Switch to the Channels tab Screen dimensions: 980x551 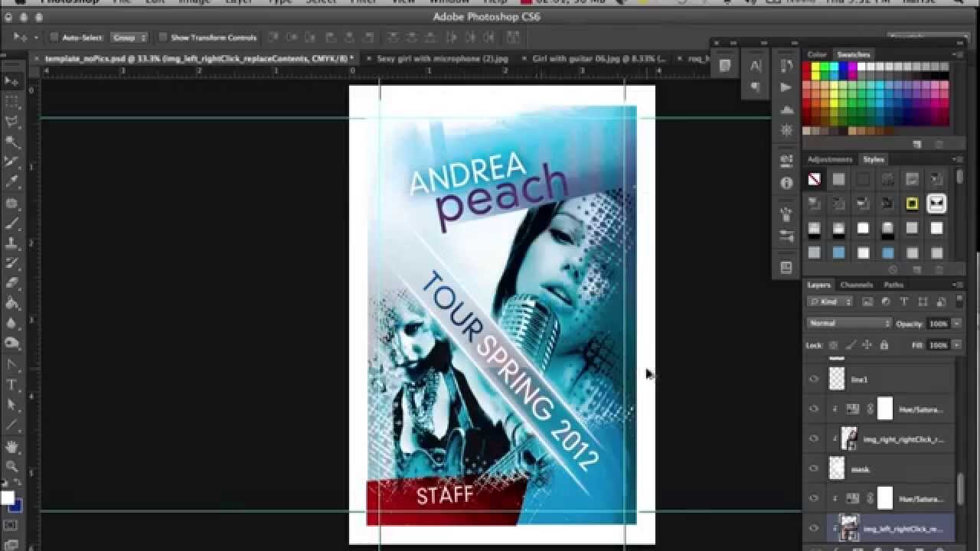pos(857,285)
